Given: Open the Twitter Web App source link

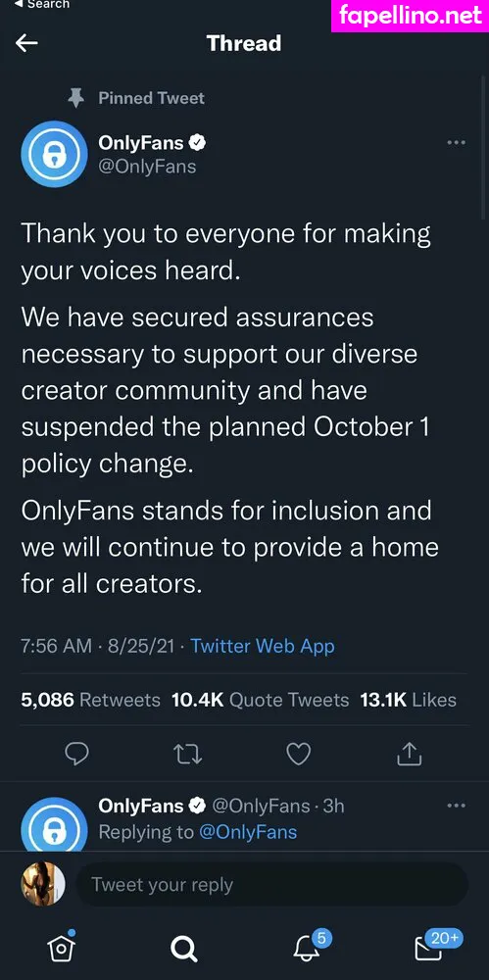Looking at the screenshot, I should (x=263, y=646).
